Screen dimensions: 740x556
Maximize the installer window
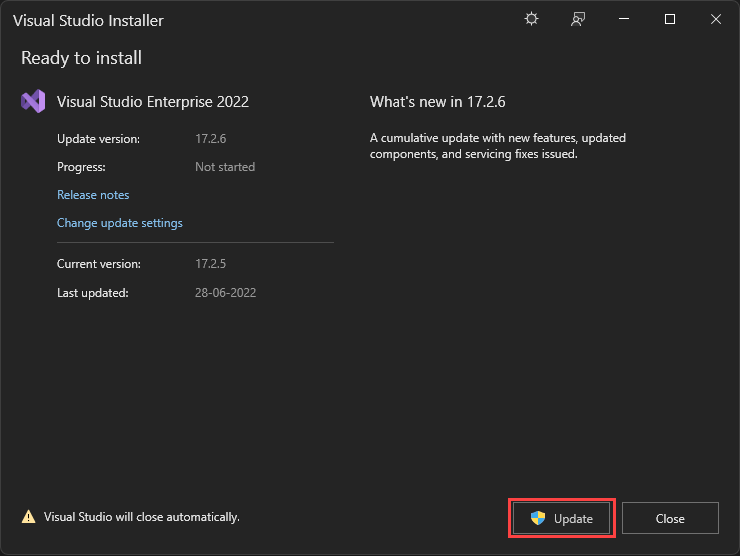(x=670, y=19)
